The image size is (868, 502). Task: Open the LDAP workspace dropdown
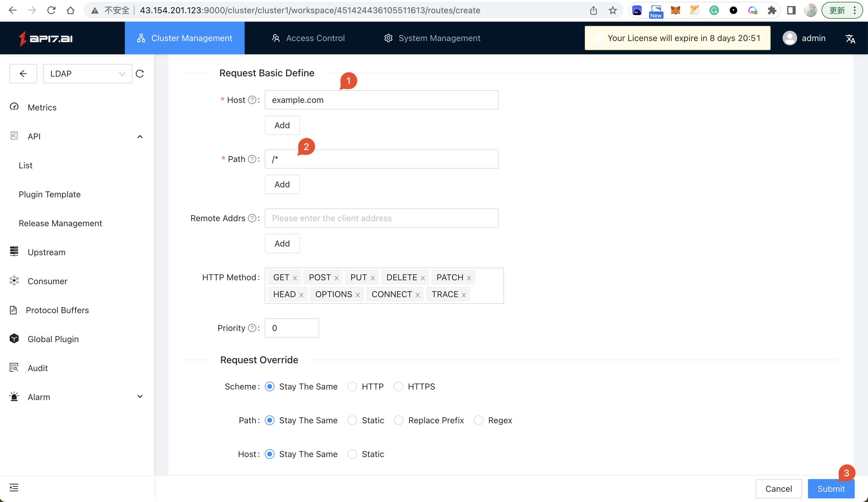tap(87, 73)
